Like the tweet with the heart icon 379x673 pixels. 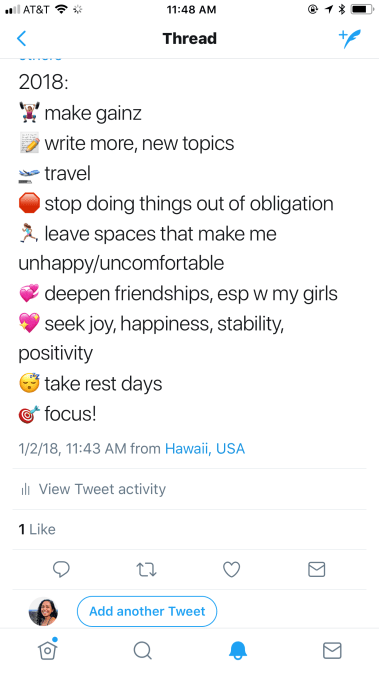tap(231, 570)
